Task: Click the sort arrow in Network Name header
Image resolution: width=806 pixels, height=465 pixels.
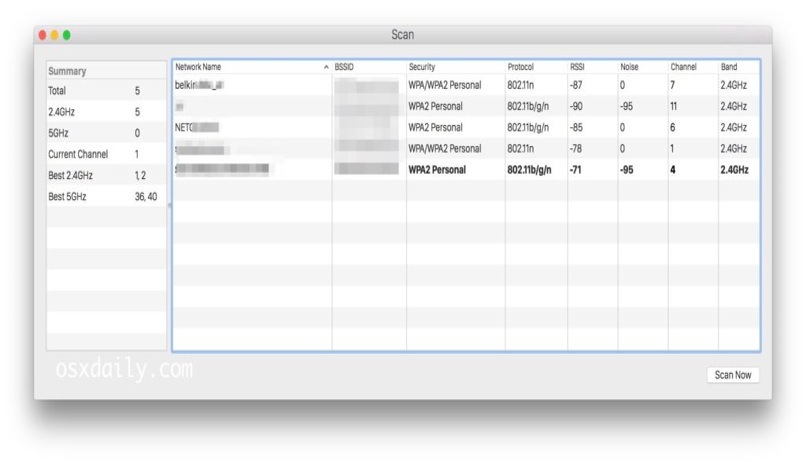Action: [x=326, y=67]
